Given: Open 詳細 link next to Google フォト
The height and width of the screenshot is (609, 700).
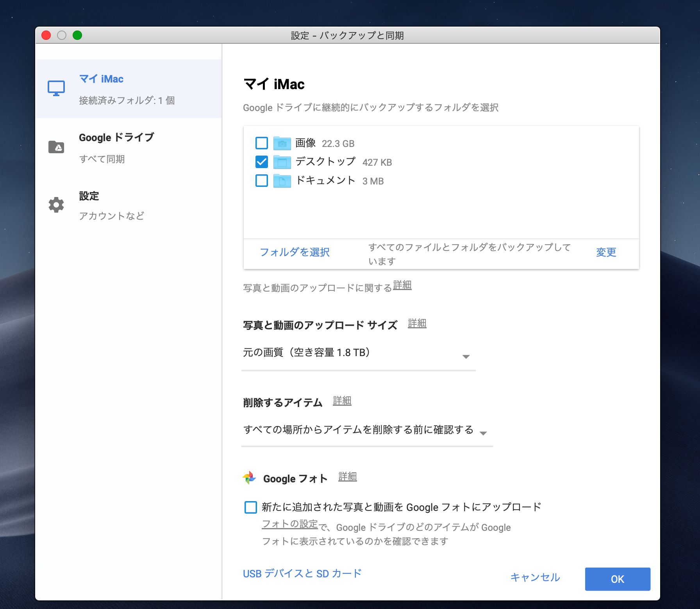Looking at the screenshot, I should point(348,477).
